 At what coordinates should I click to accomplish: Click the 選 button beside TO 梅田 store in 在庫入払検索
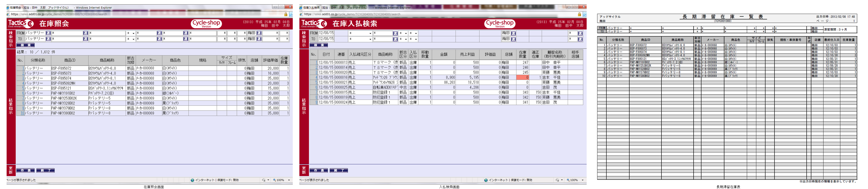click(x=513, y=39)
